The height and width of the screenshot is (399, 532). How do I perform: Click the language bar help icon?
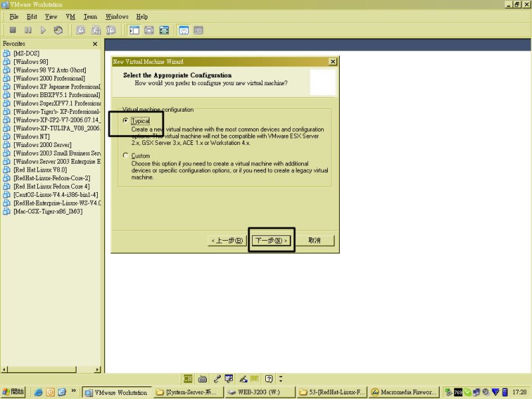[269, 378]
